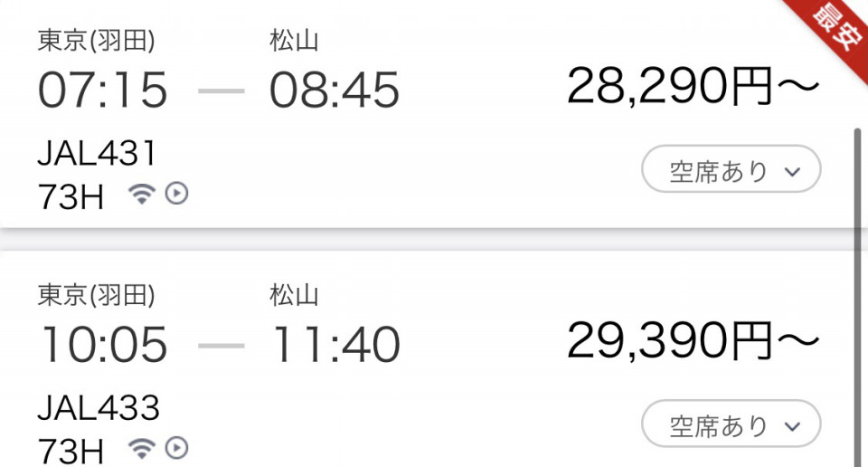
Task: Tap the video entertainment icon for JAL433
Action: pyautogui.click(x=177, y=448)
